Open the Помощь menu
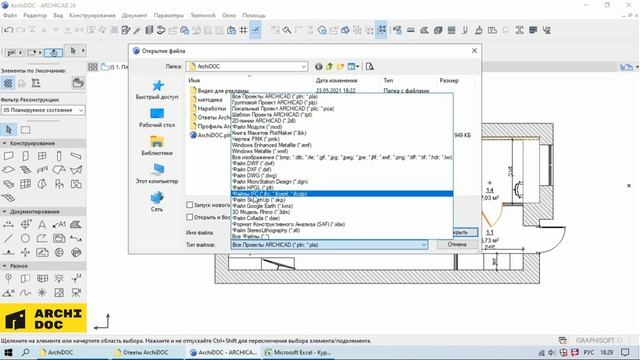This screenshot has width=640, height=360. [254, 15]
